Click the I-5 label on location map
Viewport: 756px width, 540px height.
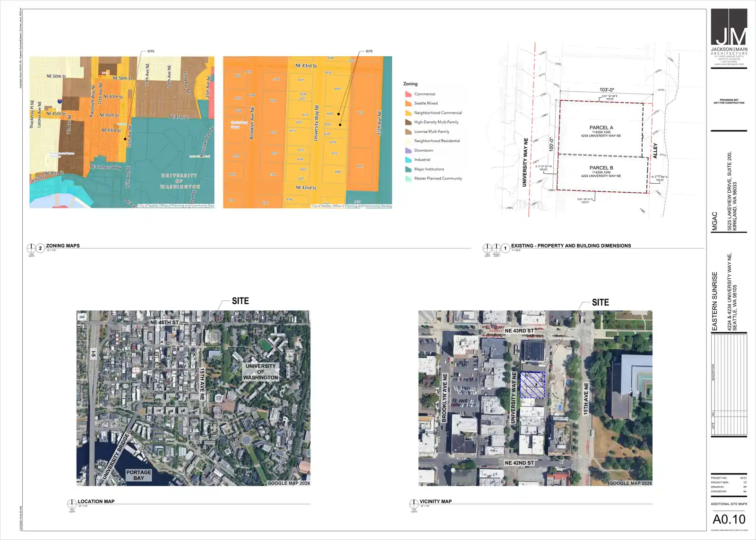93,354
